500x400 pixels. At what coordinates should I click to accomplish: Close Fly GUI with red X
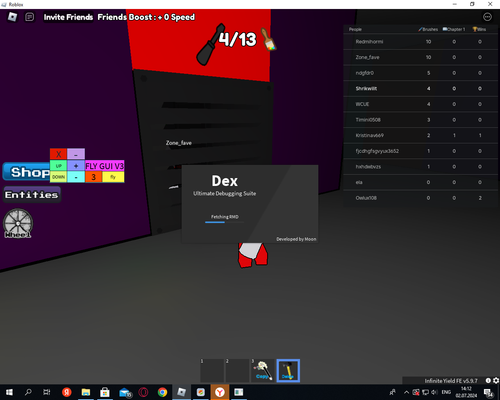pyautogui.click(x=58, y=154)
